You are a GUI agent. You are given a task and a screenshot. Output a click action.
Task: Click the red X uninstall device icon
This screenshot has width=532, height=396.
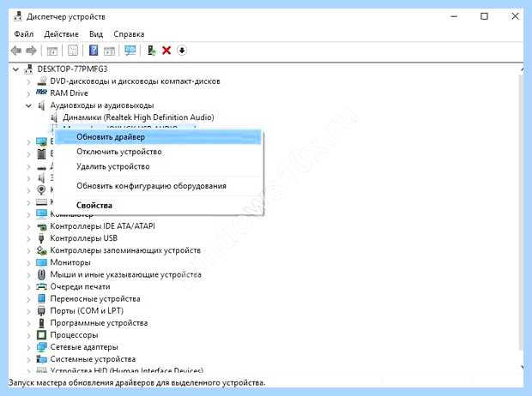coord(166,51)
